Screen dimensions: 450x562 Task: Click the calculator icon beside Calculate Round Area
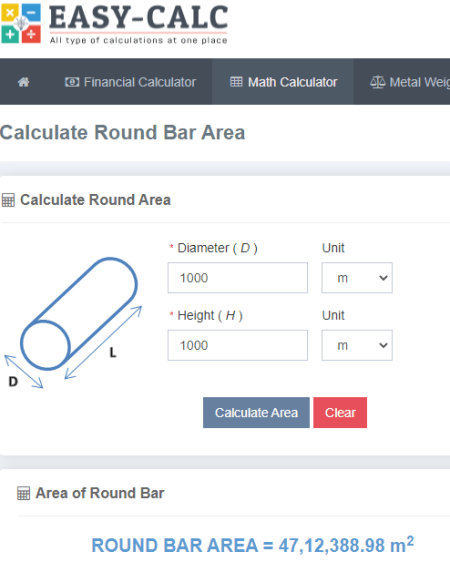(8, 200)
